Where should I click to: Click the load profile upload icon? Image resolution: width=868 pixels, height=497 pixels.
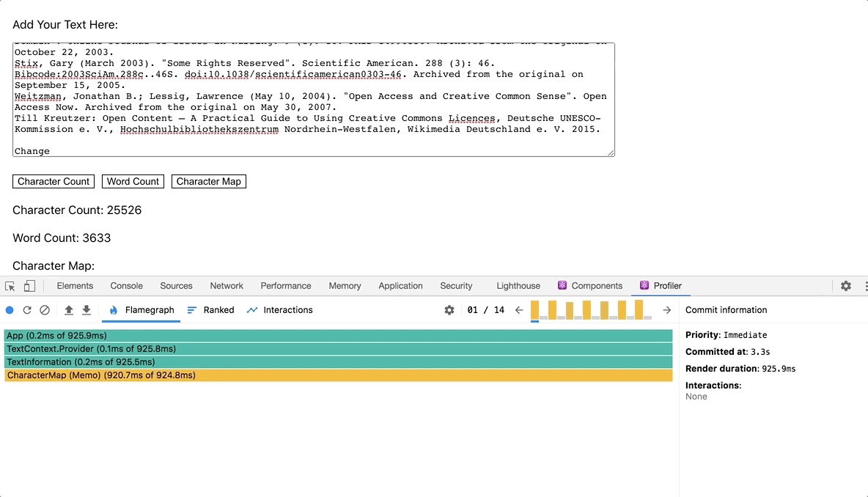pos(69,310)
